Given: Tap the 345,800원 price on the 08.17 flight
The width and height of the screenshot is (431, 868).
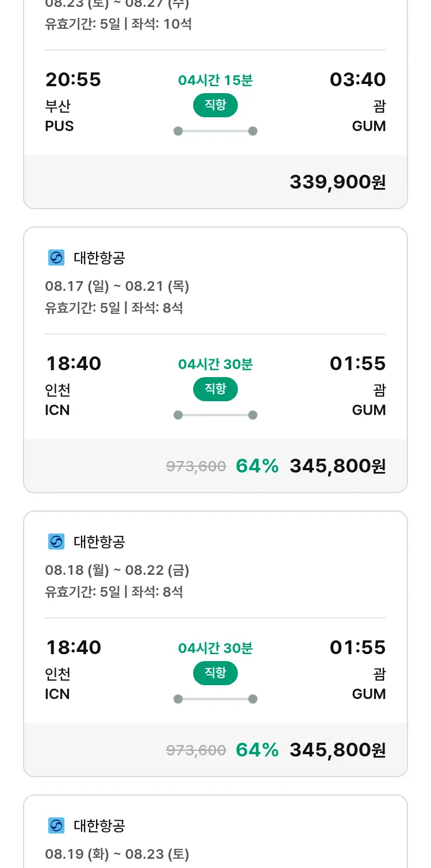Looking at the screenshot, I should pyautogui.click(x=337, y=466).
